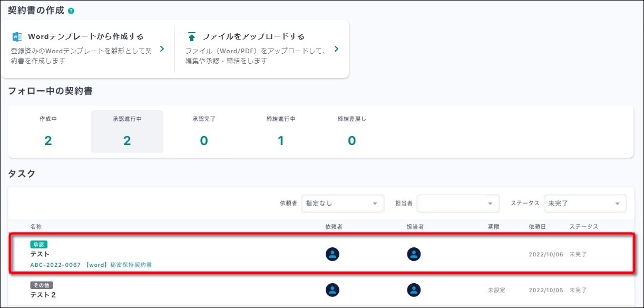Click the requester avatar in テスト row
The width and height of the screenshot is (644, 308).
click(333, 254)
